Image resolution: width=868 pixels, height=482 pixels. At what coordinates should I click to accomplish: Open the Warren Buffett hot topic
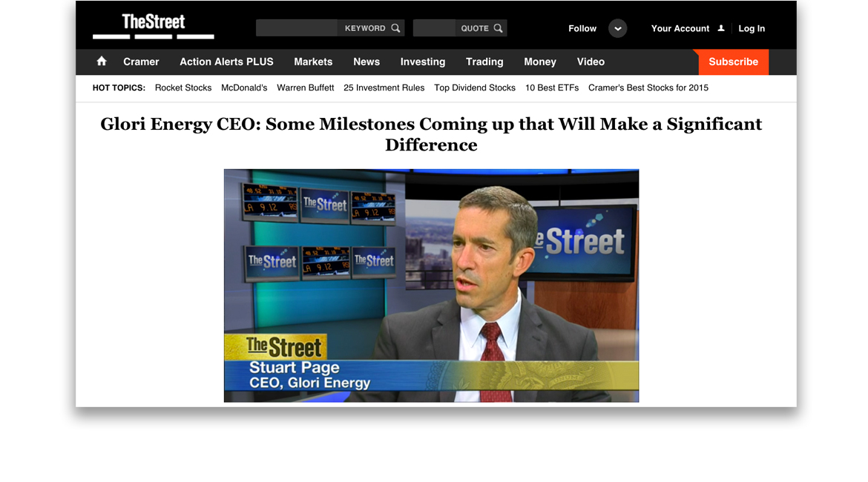pyautogui.click(x=306, y=88)
